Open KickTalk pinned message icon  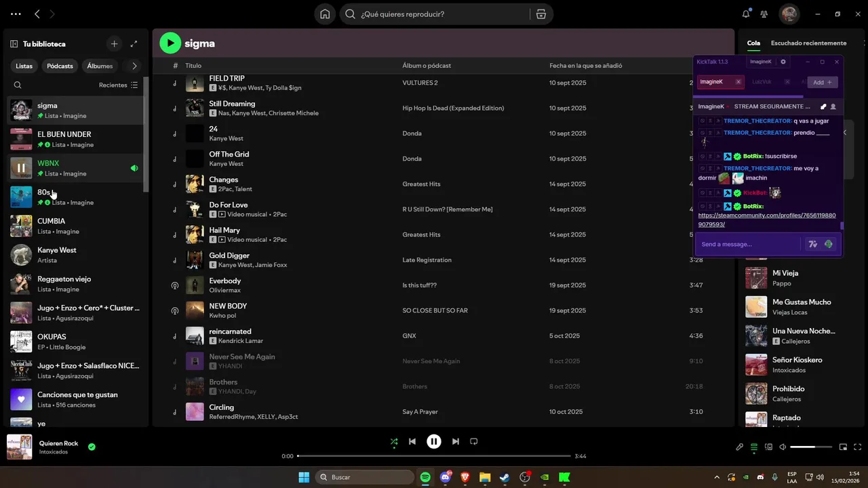823,106
